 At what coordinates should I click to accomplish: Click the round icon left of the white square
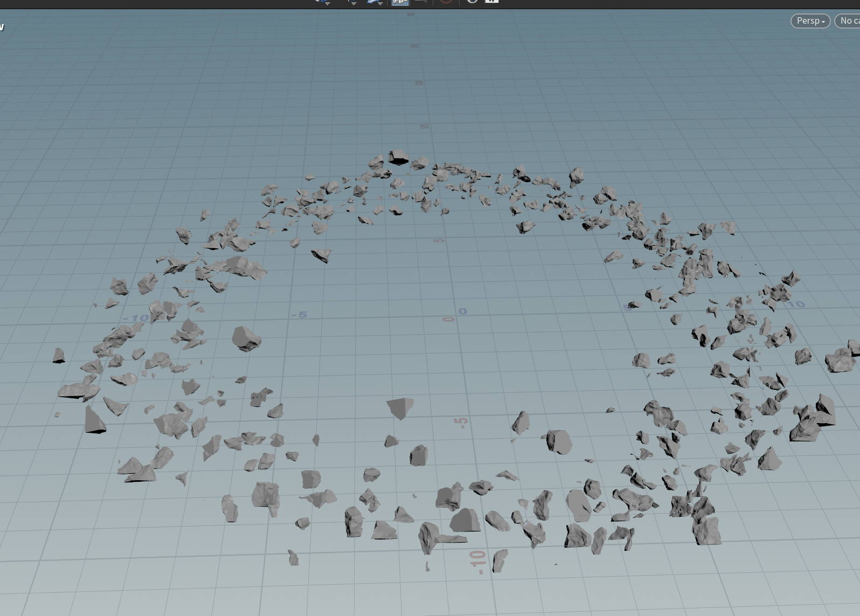(472, 2)
